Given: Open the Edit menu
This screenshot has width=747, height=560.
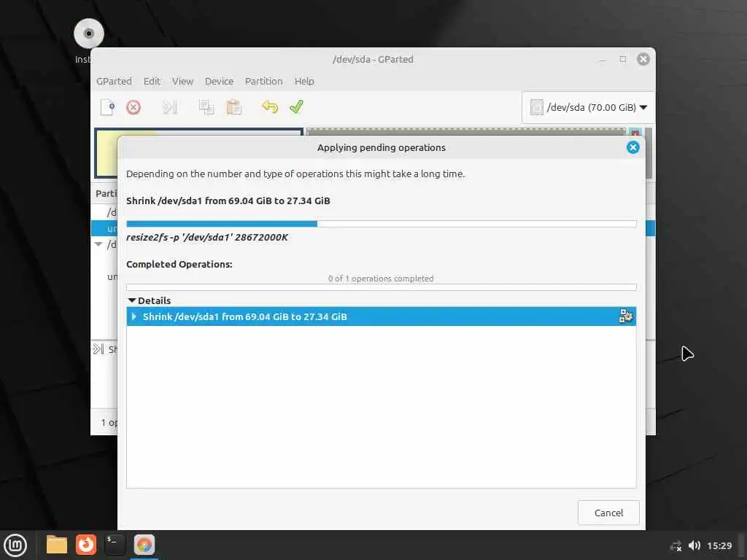Looking at the screenshot, I should click(x=152, y=82).
